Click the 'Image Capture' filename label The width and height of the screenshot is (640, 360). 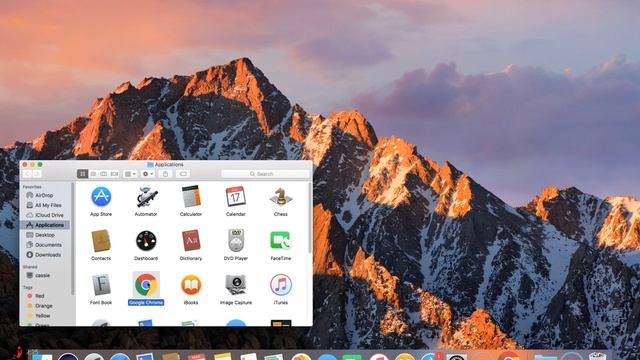coord(236,303)
